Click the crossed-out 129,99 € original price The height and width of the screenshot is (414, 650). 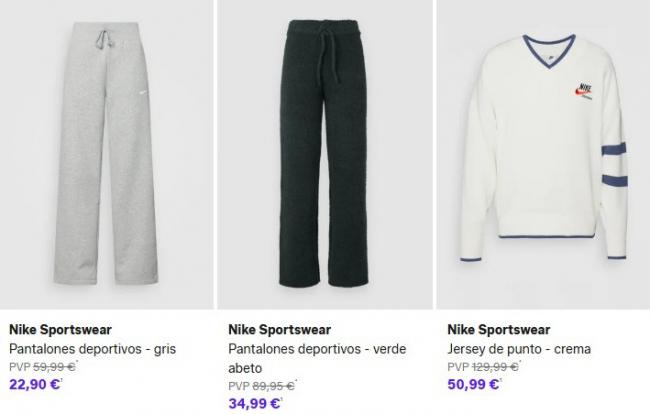(x=494, y=367)
